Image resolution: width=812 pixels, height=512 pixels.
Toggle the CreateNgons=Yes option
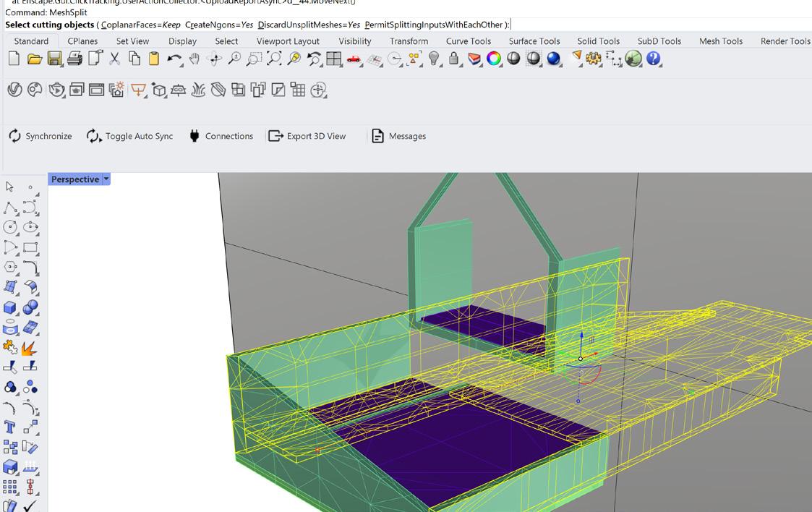pyautogui.click(x=218, y=25)
